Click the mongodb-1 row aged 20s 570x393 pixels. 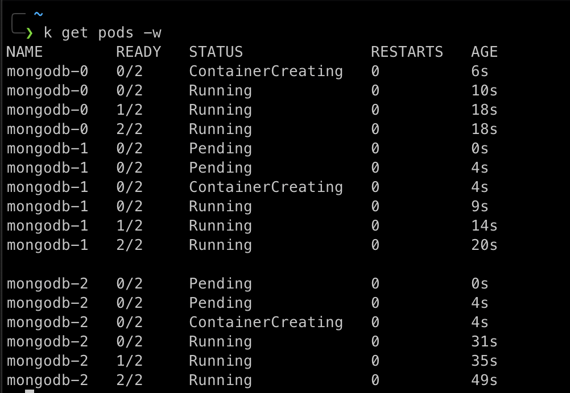[252, 245]
